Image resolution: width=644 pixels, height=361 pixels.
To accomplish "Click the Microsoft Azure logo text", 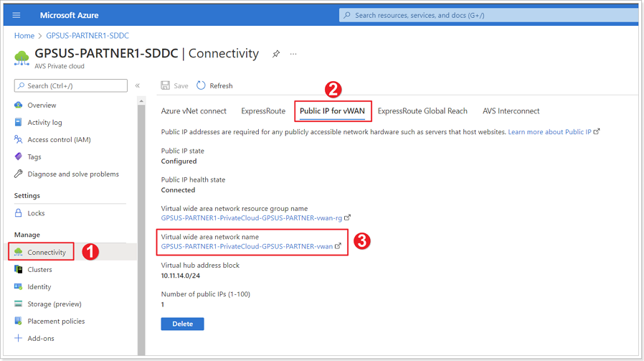I will (x=69, y=15).
